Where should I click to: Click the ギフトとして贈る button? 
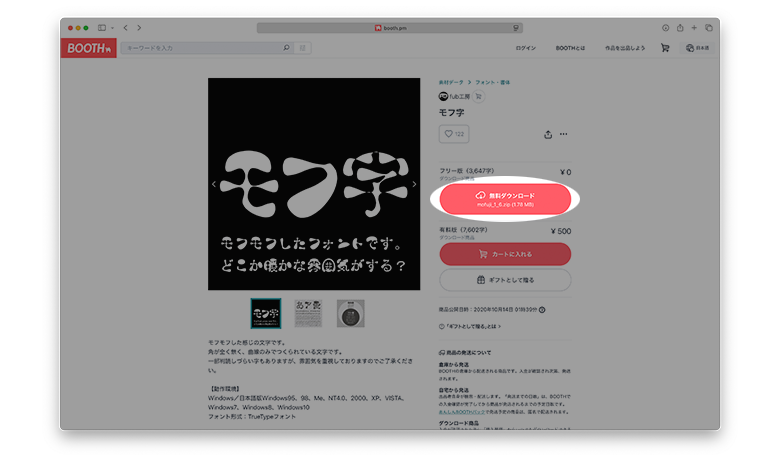[x=505, y=280]
